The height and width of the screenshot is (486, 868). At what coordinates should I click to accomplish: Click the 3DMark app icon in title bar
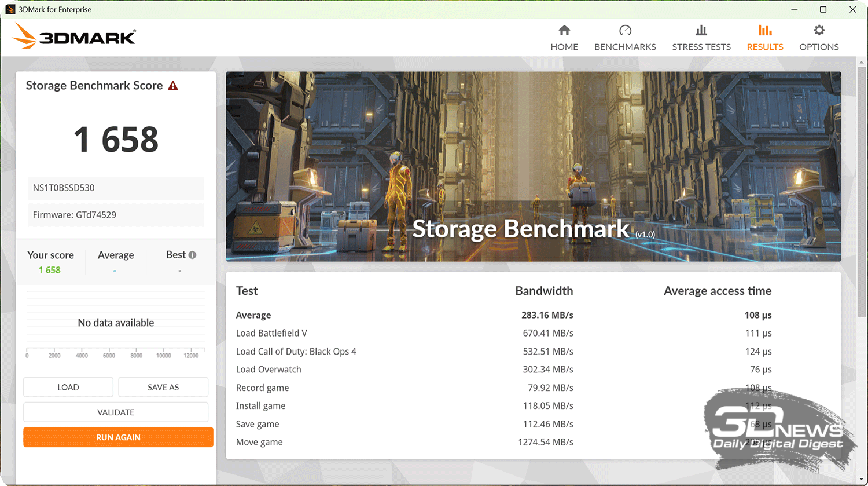click(x=10, y=9)
